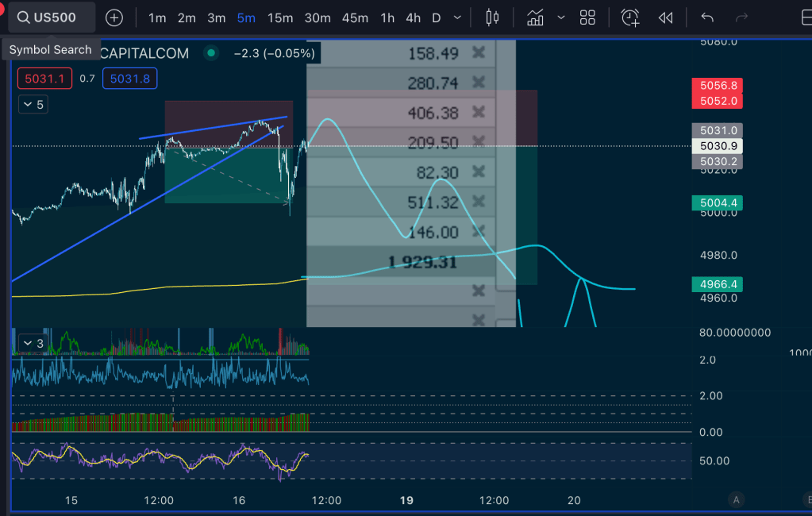
Task: Click the red 5031.1 sell price button
Action: coord(45,78)
